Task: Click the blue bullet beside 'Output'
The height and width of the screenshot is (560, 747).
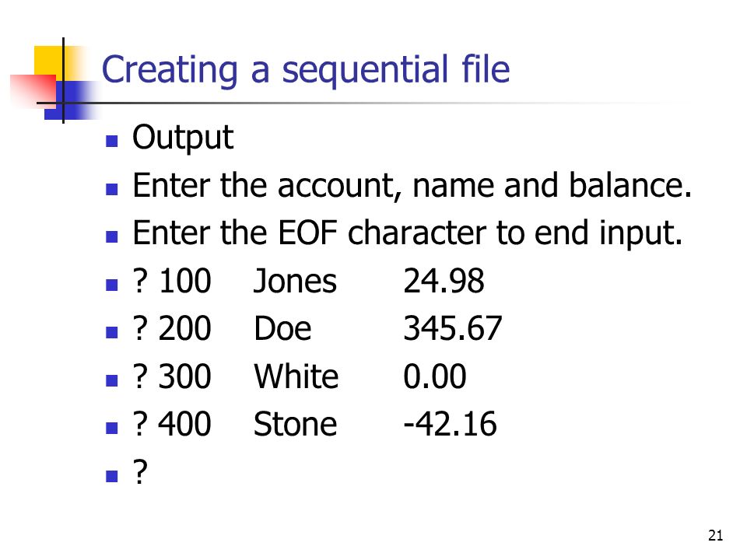Action: (111, 142)
